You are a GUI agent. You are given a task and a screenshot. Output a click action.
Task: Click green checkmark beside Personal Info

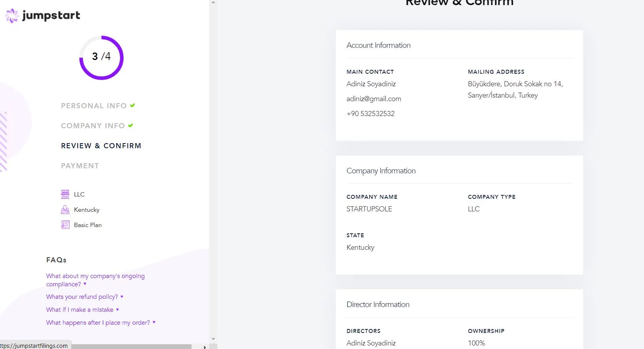point(133,105)
